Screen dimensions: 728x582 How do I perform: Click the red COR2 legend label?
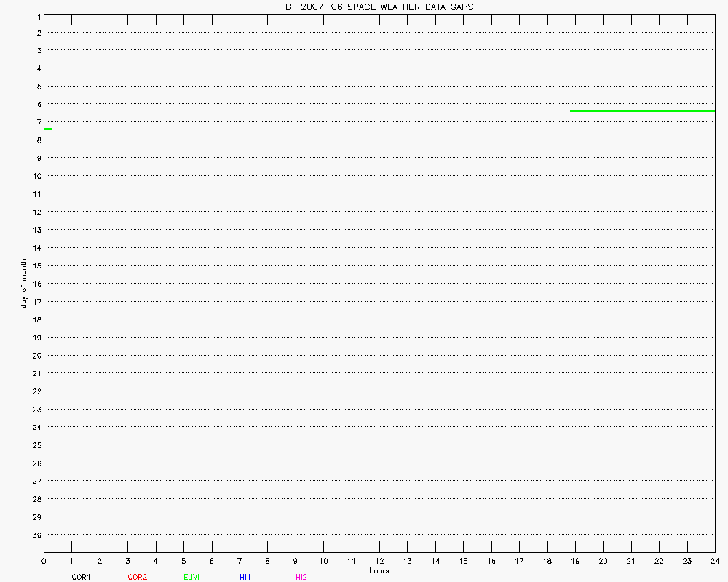click(x=137, y=577)
